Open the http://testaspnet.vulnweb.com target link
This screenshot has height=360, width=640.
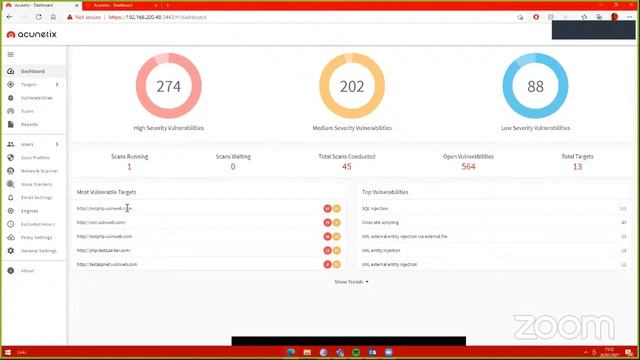click(107, 264)
